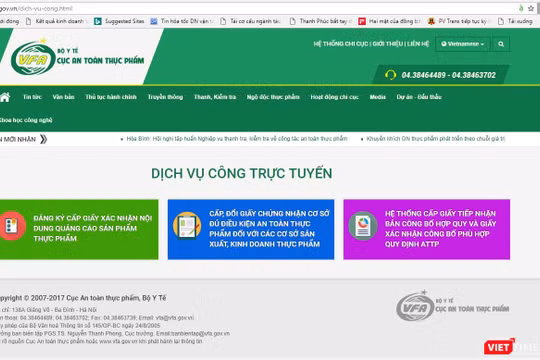Open the Hai mặt của đồng bookmark
The width and height of the screenshot is (540, 360).
tap(390, 21)
